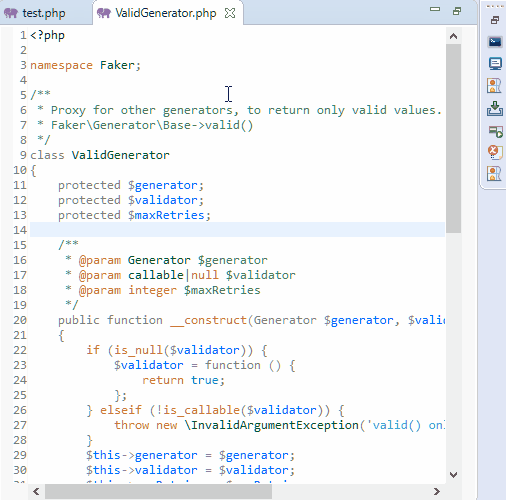Click 'elseif' keyword on line 26
506x500 pixels.
coord(121,410)
